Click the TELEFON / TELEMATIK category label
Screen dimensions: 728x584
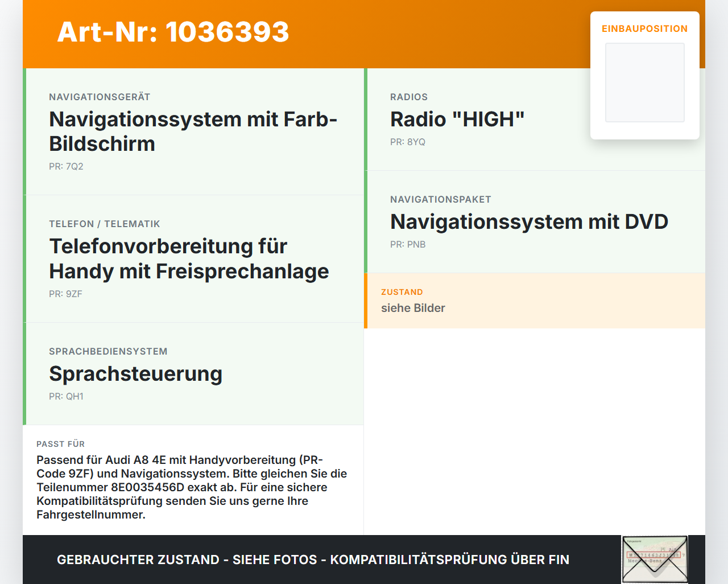click(105, 224)
